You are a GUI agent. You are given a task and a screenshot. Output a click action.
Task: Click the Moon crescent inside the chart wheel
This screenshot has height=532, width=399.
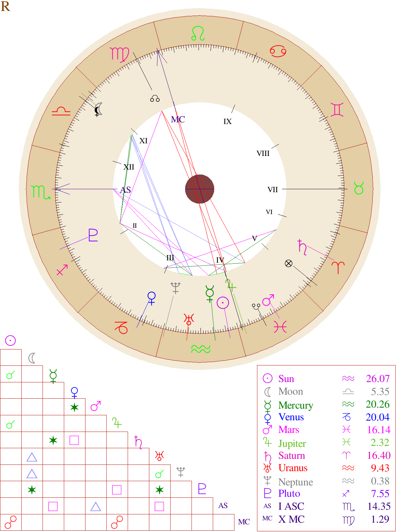tap(98, 109)
